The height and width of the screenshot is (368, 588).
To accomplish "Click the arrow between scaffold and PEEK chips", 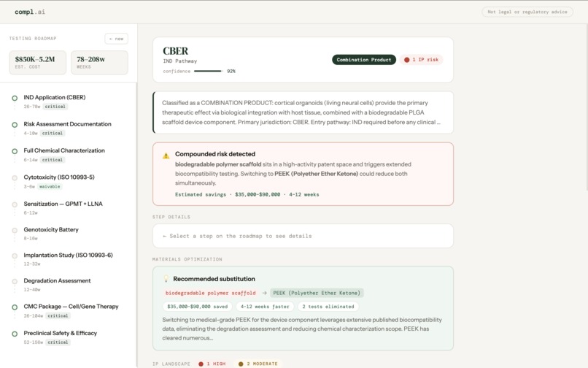I will pyautogui.click(x=264, y=293).
